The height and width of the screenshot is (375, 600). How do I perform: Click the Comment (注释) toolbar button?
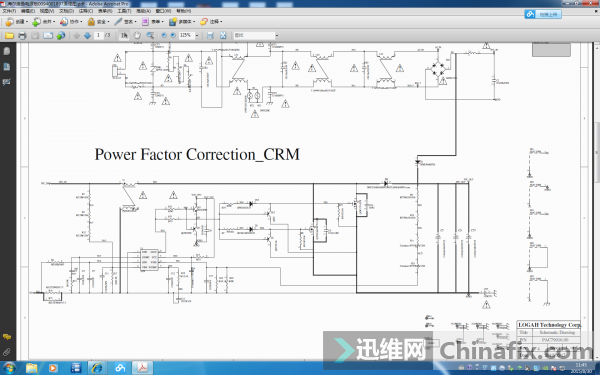point(211,22)
